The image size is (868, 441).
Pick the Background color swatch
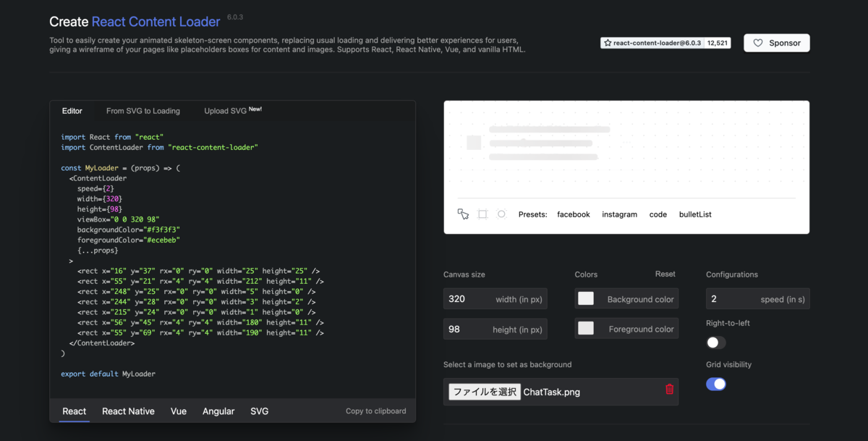(x=586, y=298)
